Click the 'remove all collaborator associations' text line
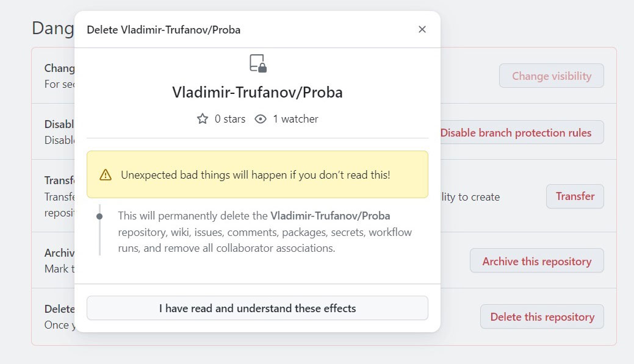This screenshot has height=364, width=634. coord(226,248)
